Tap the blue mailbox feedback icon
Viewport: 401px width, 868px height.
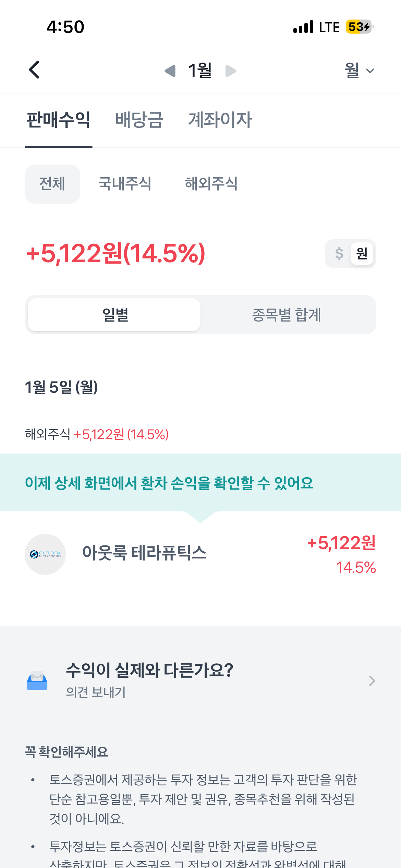pyautogui.click(x=37, y=680)
